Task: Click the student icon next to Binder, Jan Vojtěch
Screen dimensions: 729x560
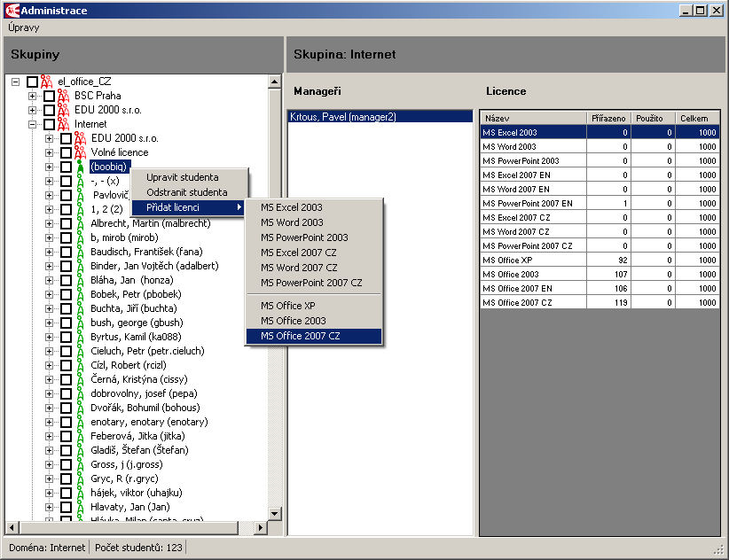Action: (x=80, y=266)
